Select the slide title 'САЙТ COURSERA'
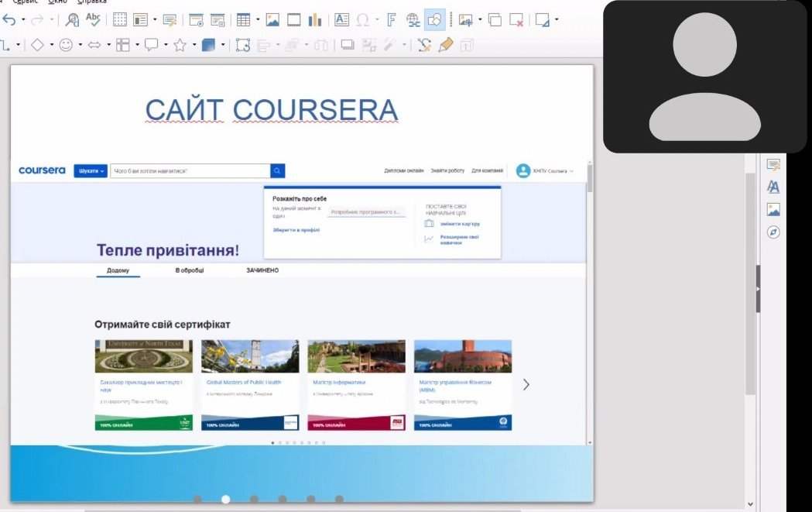Screen dimensions: 812x512 point(272,110)
